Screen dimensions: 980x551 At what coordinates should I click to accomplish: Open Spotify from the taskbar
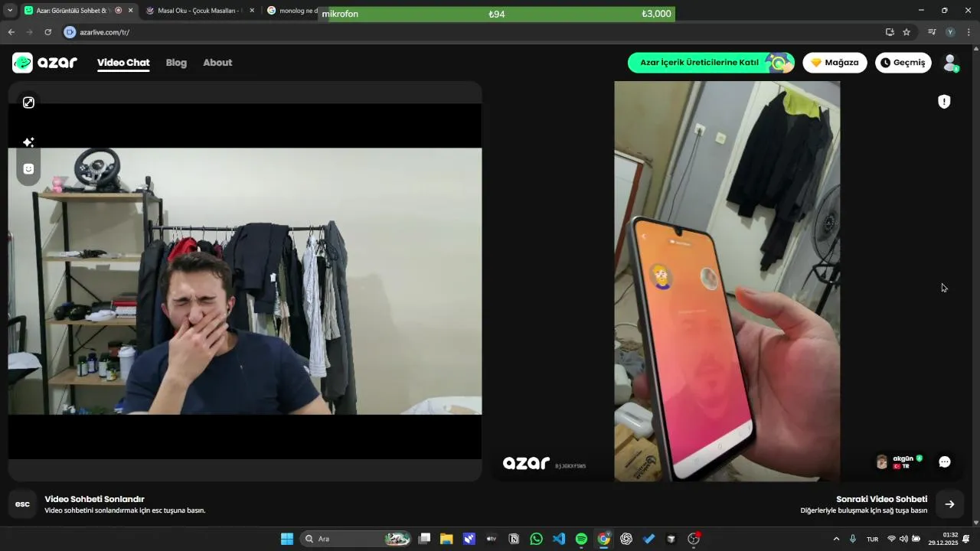(581, 539)
